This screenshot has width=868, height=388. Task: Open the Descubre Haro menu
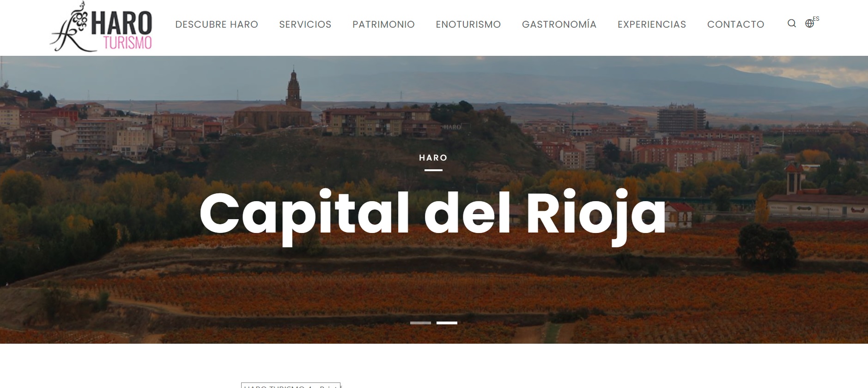click(x=217, y=24)
